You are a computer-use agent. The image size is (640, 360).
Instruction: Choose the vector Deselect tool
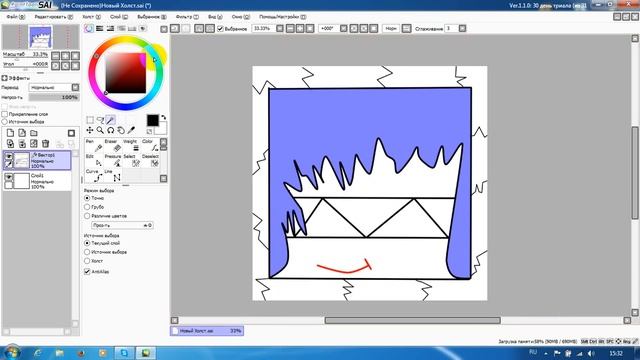tap(150, 160)
